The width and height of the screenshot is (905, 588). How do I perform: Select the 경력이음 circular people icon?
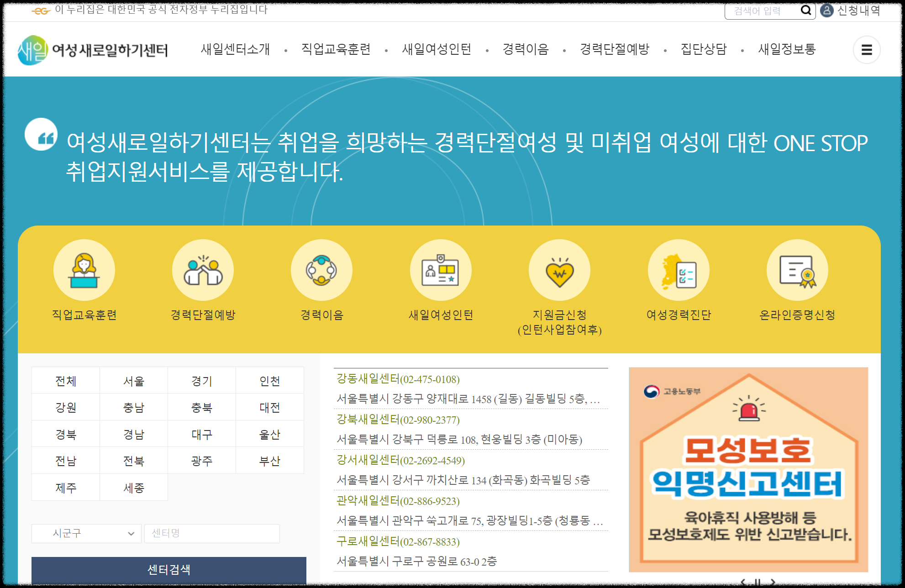point(321,270)
